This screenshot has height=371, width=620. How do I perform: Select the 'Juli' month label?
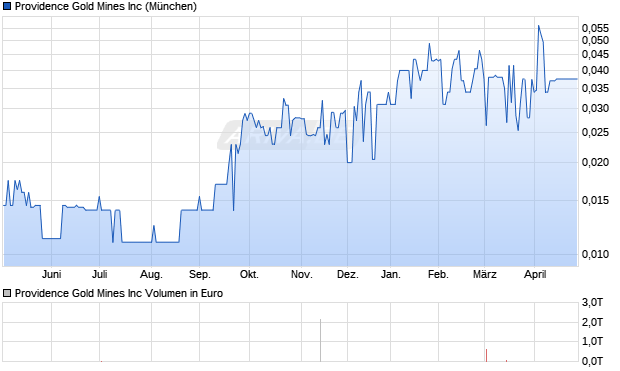pos(100,274)
